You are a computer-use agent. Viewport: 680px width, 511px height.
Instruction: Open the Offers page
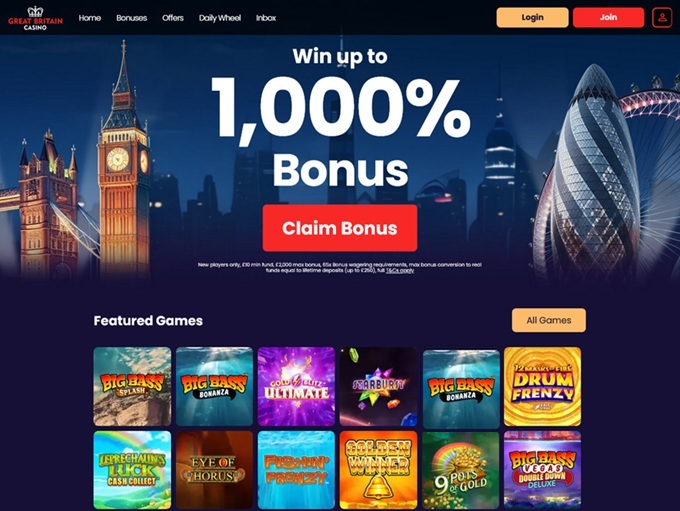click(x=173, y=18)
